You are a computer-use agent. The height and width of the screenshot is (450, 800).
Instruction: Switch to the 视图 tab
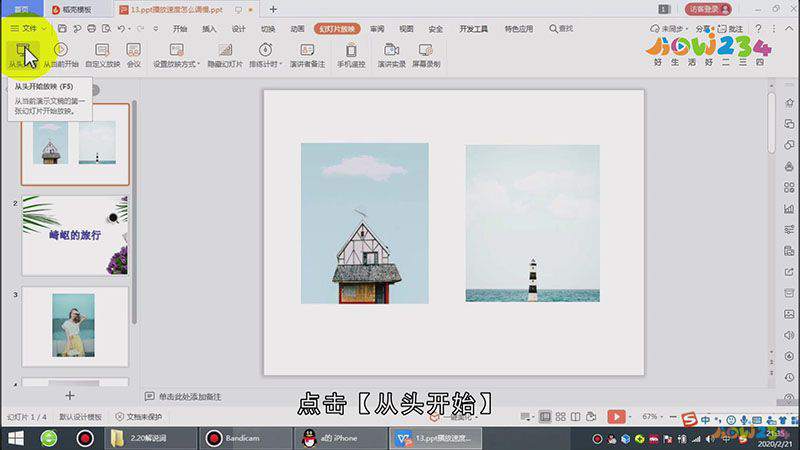point(406,29)
